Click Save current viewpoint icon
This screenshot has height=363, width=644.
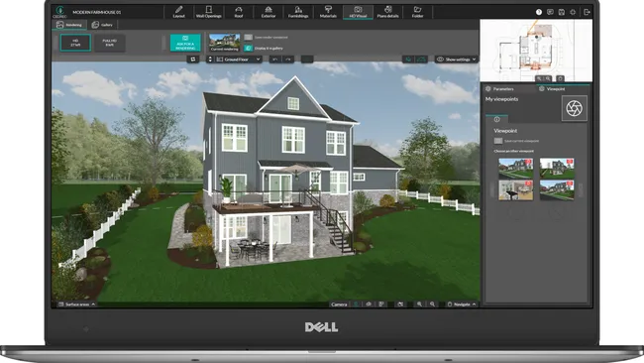[498, 141]
